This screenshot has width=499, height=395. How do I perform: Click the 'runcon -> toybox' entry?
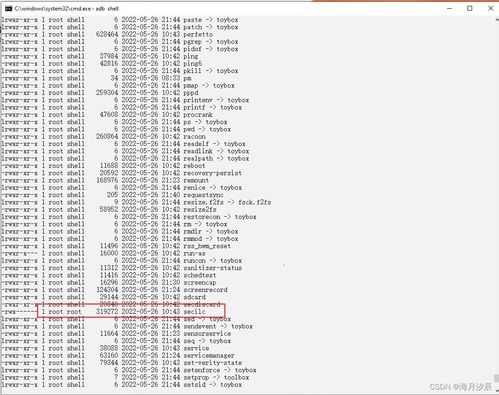tap(213, 261)
